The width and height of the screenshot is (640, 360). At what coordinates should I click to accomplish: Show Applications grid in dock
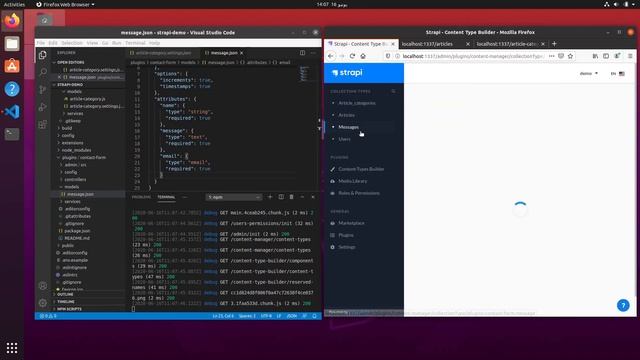12,348
